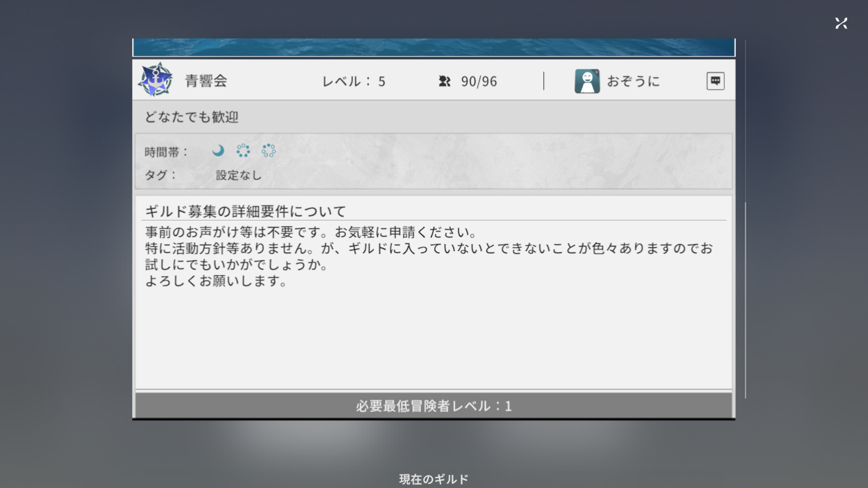The image size is (868, 488).
Task: Click the 青響会 guild anchor emblem
Action: [x=155, y=80]
